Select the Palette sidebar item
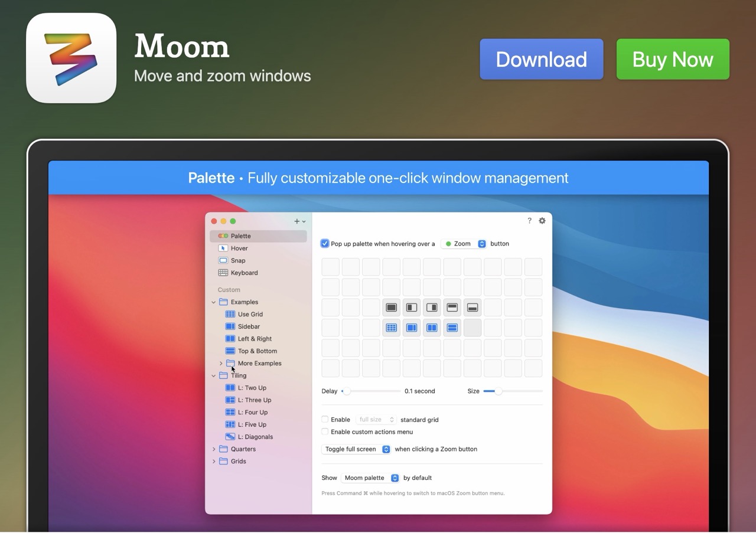Viewport: 756px width, 533px height. (x=258, y=236)
